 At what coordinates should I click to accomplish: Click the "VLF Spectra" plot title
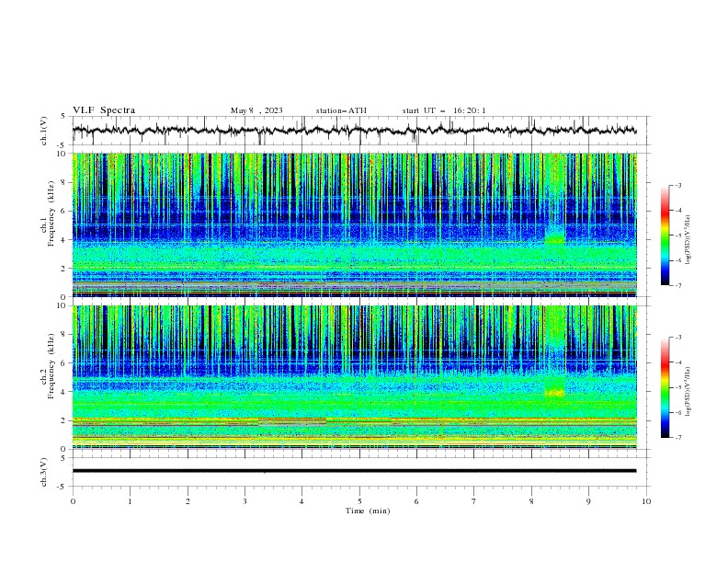pos(104,110)
